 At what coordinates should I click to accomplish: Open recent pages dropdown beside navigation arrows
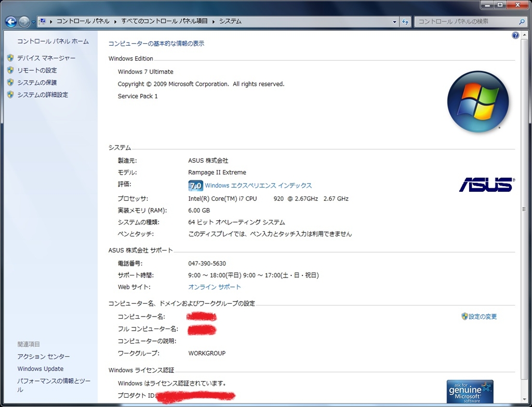(x=33, y=22)
